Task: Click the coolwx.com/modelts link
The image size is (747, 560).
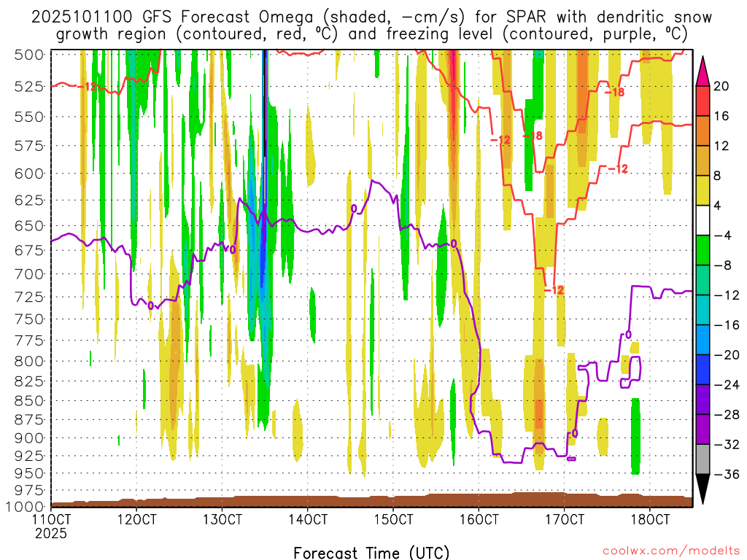Action: click(x=671, y=551)
